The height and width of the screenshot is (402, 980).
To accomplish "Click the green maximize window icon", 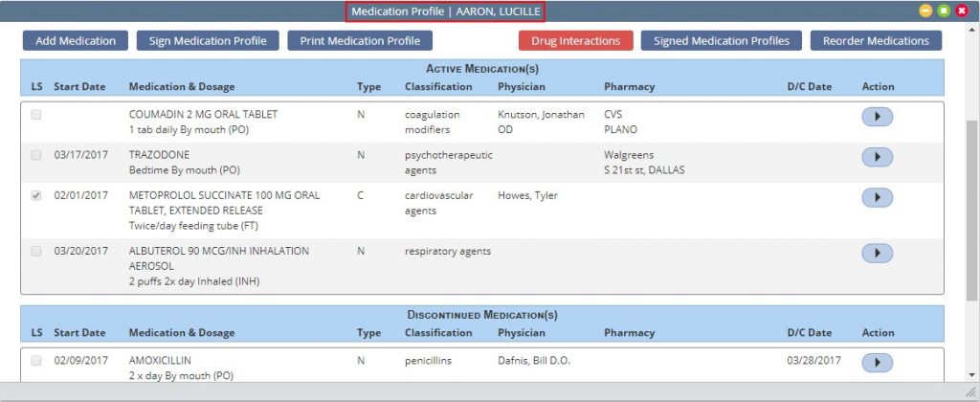I will pos(944,11).
